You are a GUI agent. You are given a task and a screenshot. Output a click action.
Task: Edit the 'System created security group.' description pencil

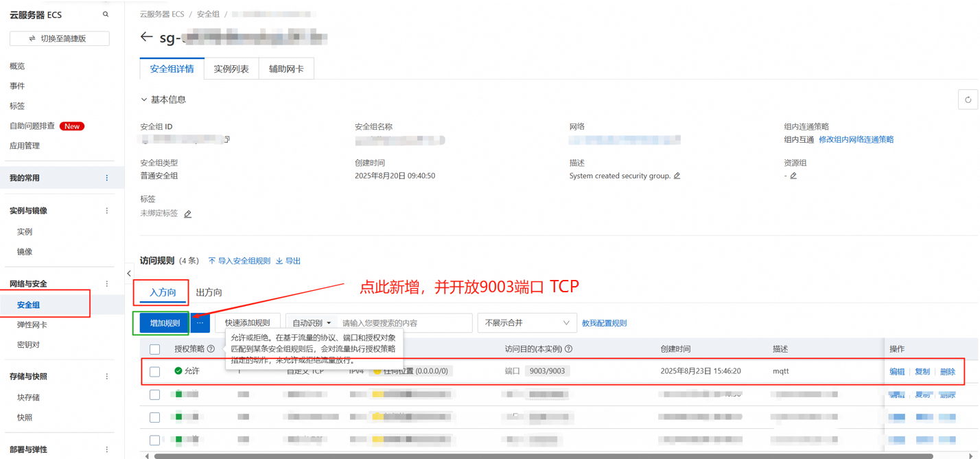[x=677, y=176]
